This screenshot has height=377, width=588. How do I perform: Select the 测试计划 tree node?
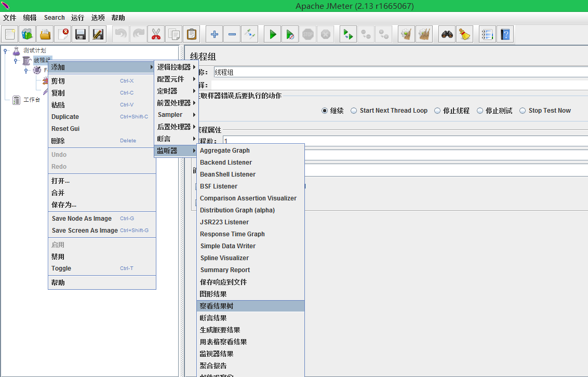click(34, 50)
